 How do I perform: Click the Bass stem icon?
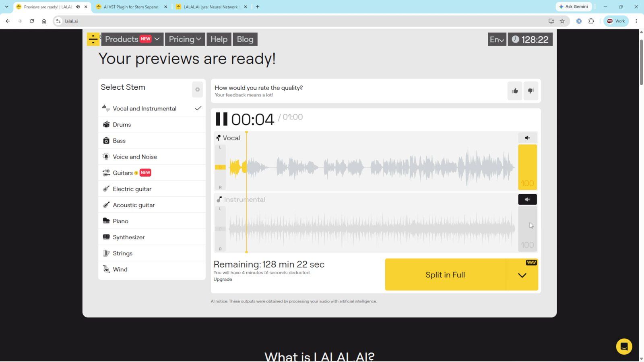106,140
